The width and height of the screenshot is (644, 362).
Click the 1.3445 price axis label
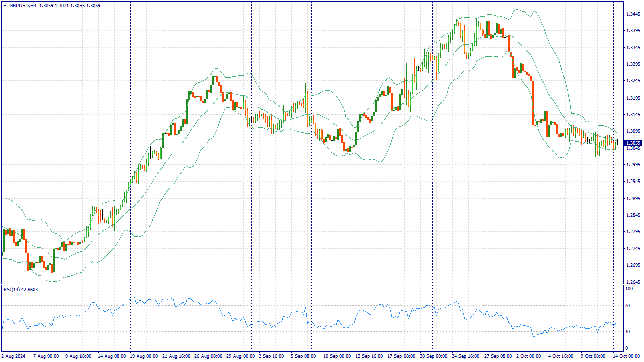(x=632, y=14)
